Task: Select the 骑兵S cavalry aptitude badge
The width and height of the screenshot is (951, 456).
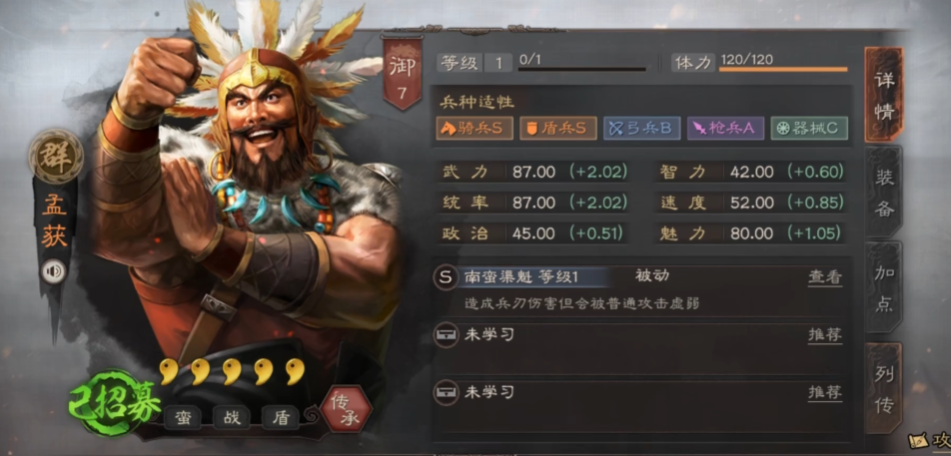Action: coord(474,128)
